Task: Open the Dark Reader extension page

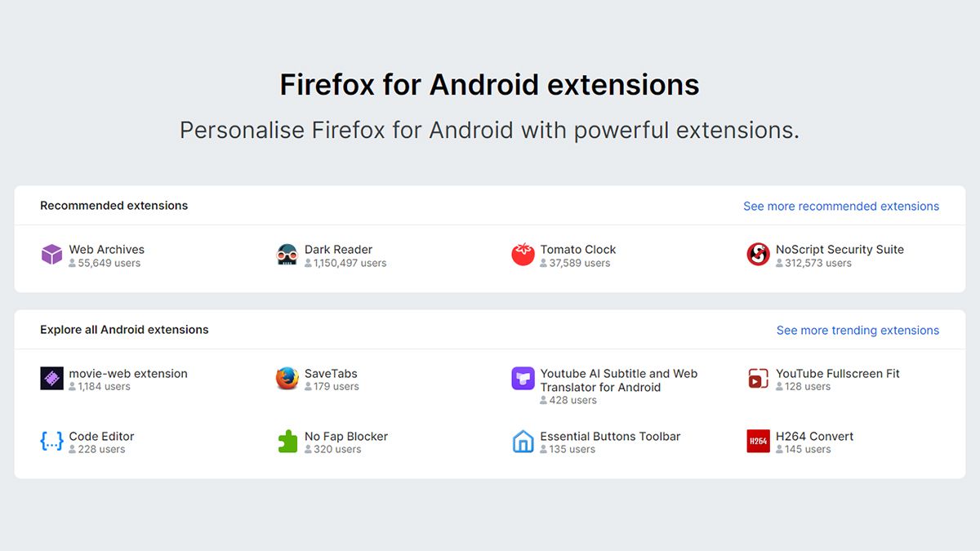Action: [338, 249]
